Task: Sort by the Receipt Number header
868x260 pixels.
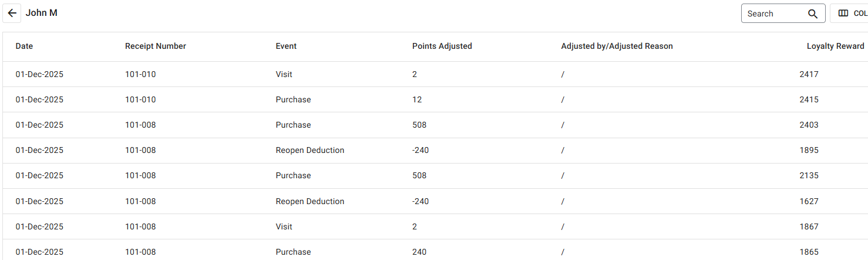Action: [x=156, y=46]
